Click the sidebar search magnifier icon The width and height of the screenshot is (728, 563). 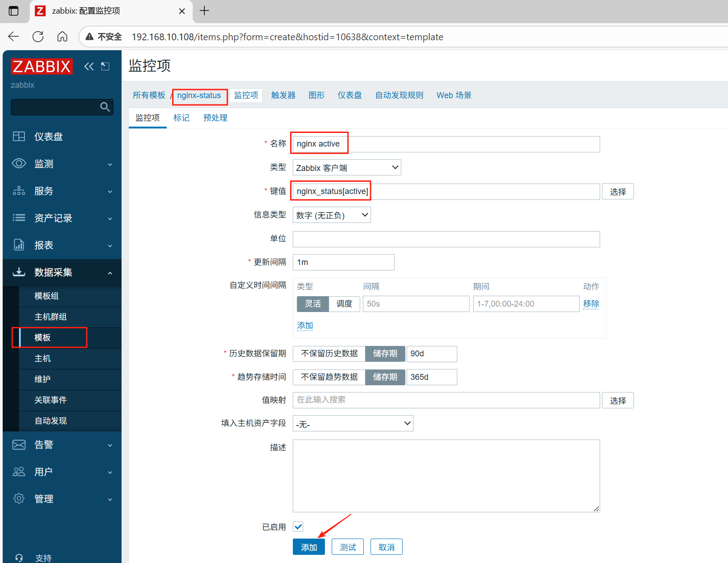(105, 107)
